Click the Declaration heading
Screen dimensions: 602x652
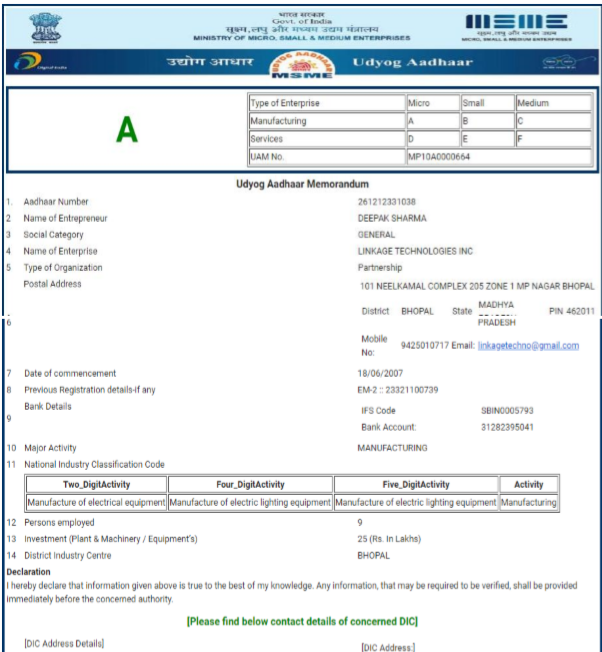28,572
